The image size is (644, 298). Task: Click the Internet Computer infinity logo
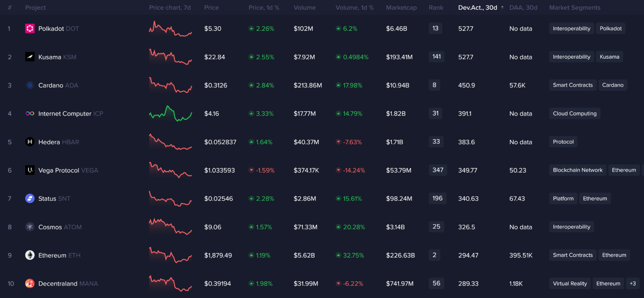(x=30, y=114)
